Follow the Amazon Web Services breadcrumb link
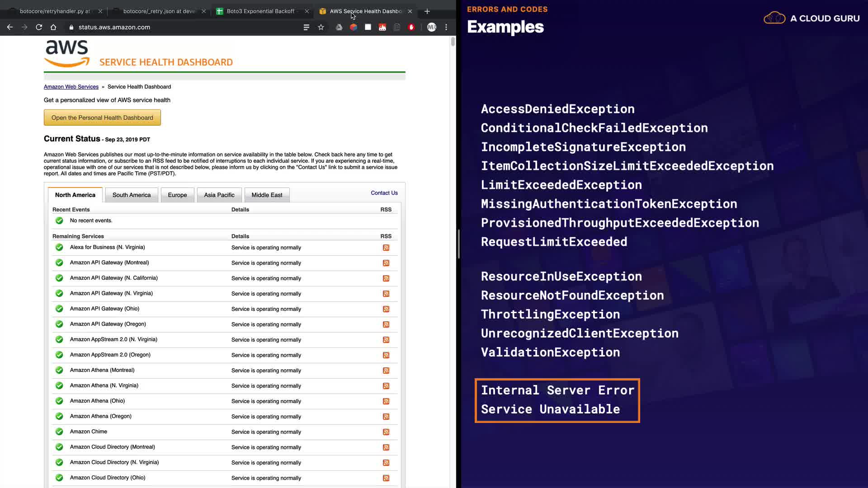 pyautogui.click(x=71, y=87)
